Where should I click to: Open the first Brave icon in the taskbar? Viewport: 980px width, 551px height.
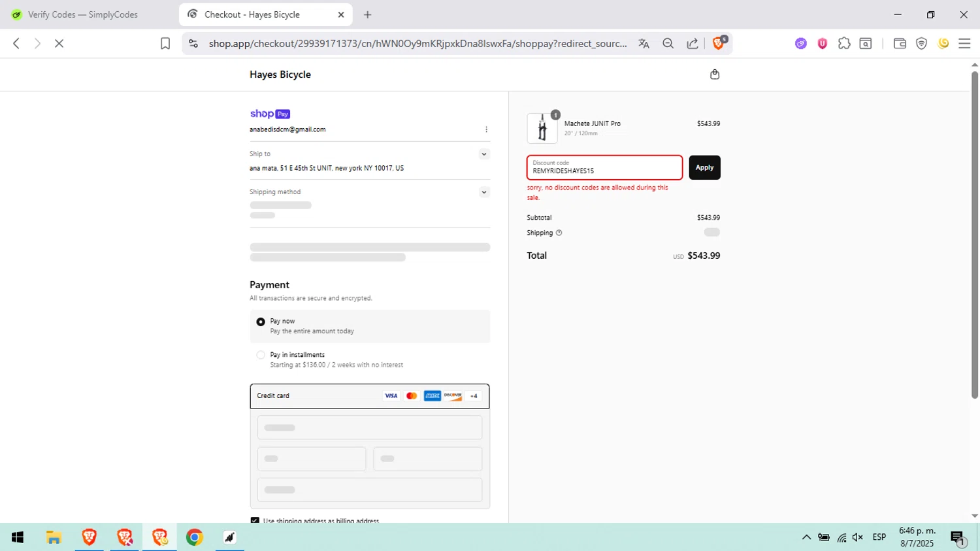[89, 537]
